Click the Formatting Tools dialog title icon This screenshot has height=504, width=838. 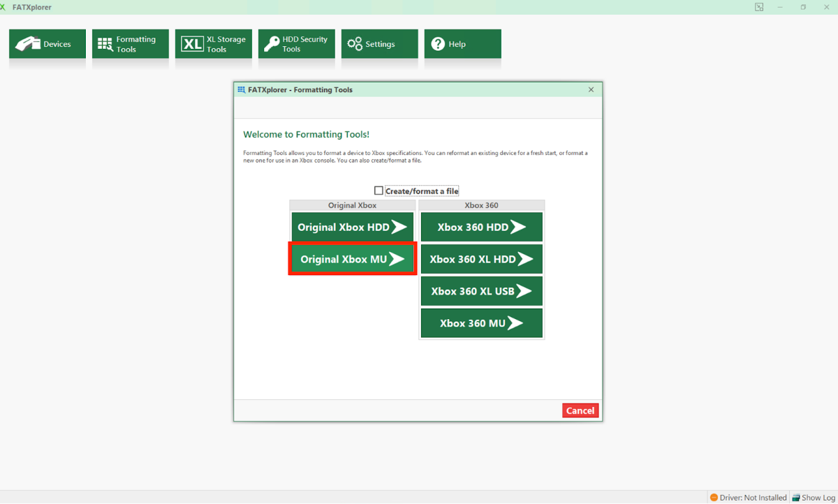(x=242, y=89)
